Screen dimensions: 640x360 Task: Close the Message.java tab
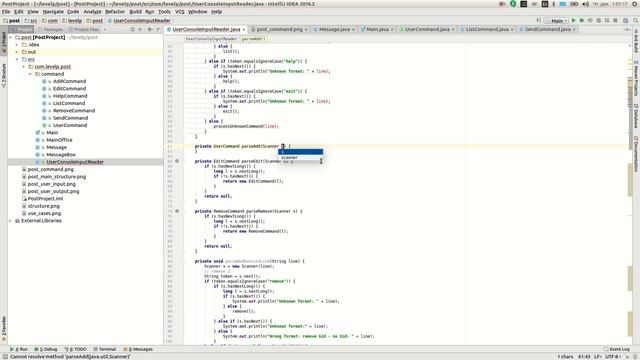pyautogui.click(x=353, y=29)
